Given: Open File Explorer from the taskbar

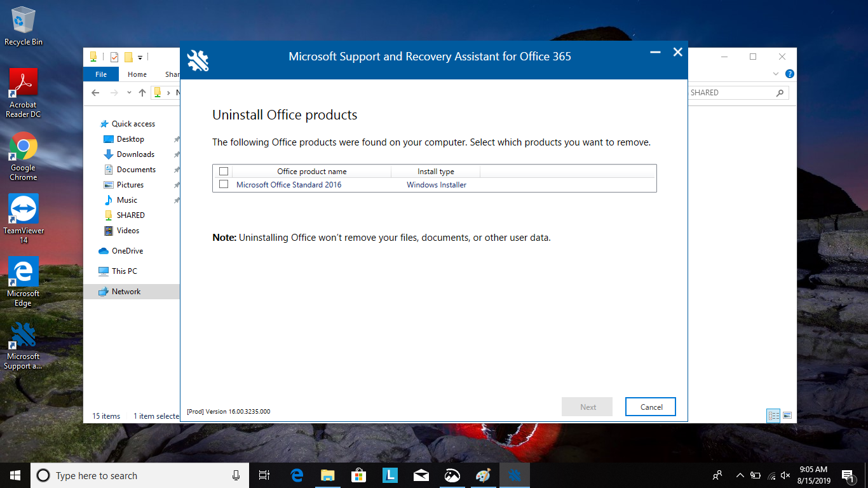Looking at the screenshot, I should point(328,475).
